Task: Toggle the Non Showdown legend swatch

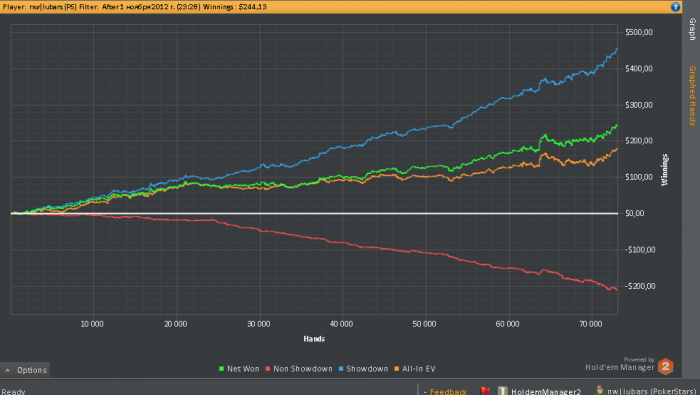Action: pyautogui.click(x=268, y=369)
